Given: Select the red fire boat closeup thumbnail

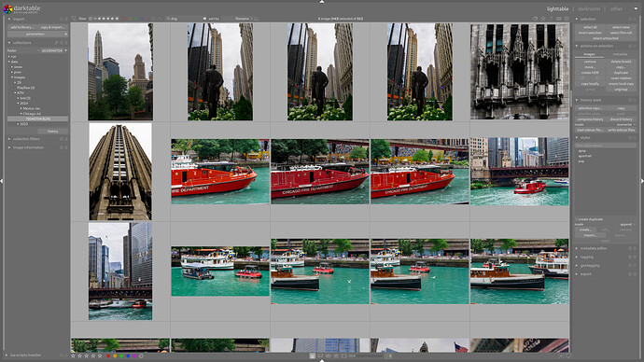Looking at the screenshot, I should tap(220, 172).
